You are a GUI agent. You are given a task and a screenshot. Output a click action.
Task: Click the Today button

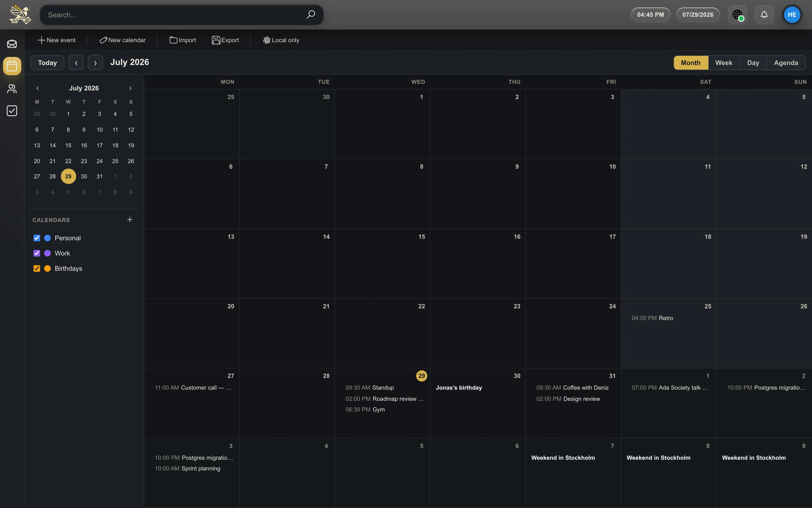(x=47, y=63)
